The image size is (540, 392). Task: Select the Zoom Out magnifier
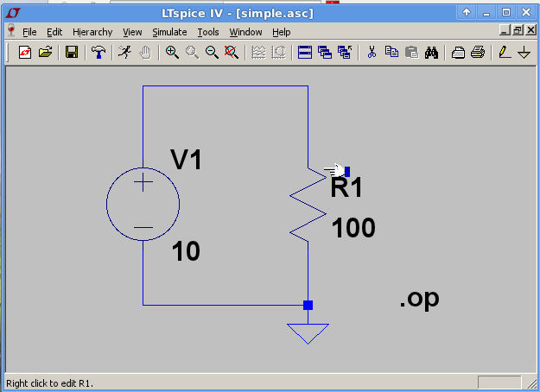pos(212,53)
